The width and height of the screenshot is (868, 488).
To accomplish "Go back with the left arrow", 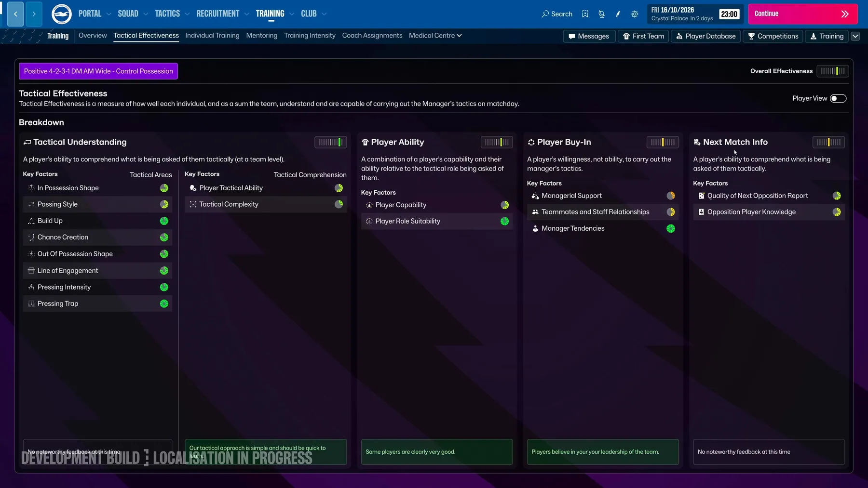I will coord(15,14).
